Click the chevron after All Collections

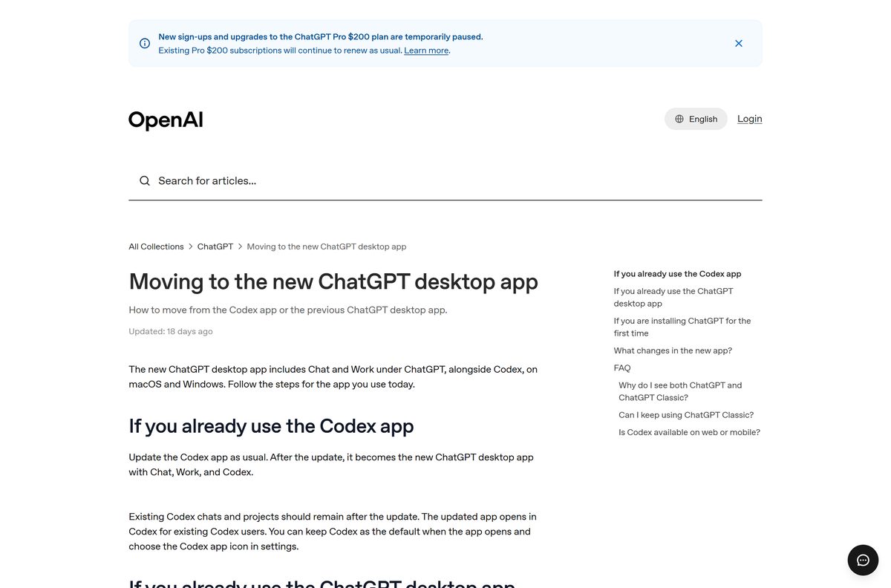pyautogui.click(x=191, y=246)
